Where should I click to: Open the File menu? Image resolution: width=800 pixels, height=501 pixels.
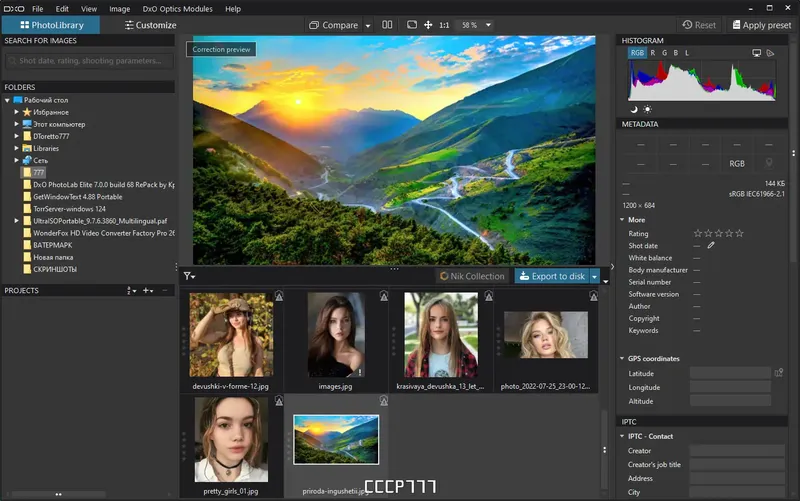pos(38,9)
